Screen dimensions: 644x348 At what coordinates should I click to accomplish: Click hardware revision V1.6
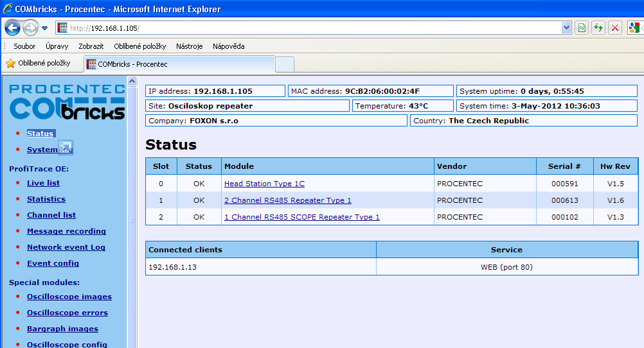point(615,200)
